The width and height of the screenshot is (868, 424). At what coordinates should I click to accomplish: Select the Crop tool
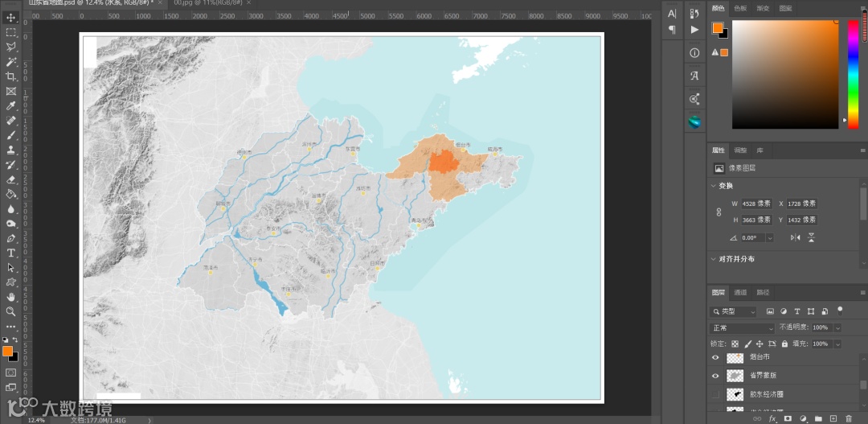point(11,76)
